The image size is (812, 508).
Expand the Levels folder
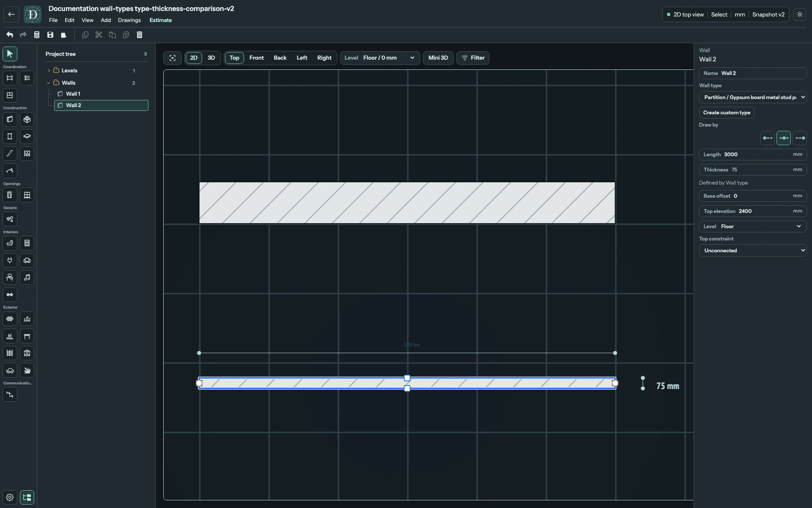click(x=49, y=71)
